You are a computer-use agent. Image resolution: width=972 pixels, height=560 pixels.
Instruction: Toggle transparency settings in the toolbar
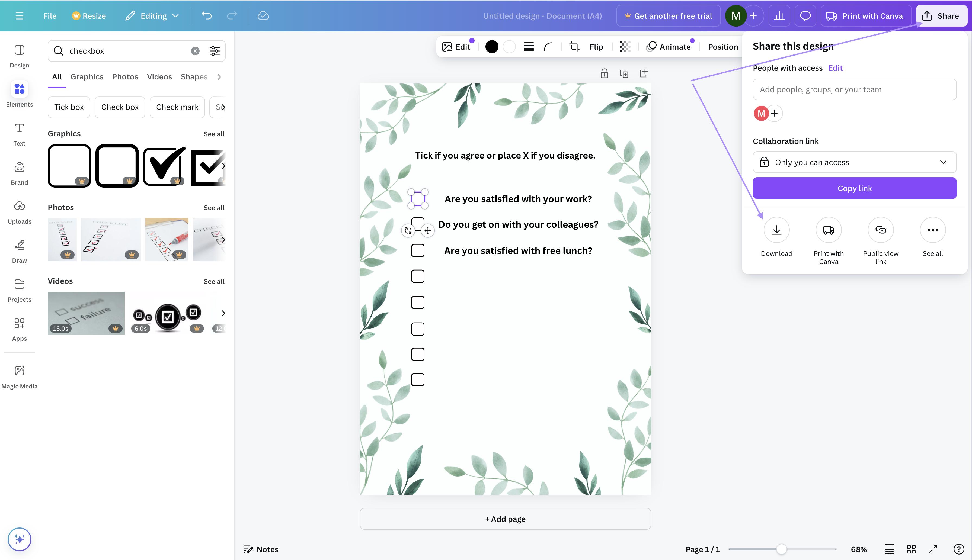click(x=624, y=47)
